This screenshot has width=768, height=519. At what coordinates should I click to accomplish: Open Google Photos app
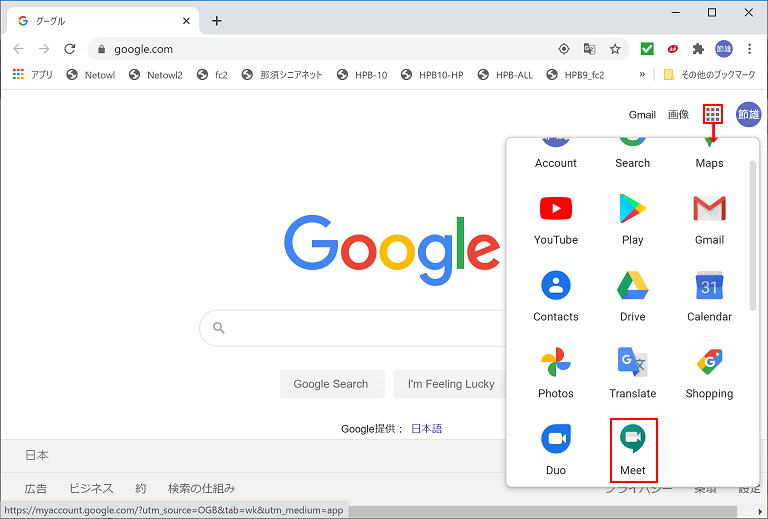pyautogui.click(x=555, y=374)
